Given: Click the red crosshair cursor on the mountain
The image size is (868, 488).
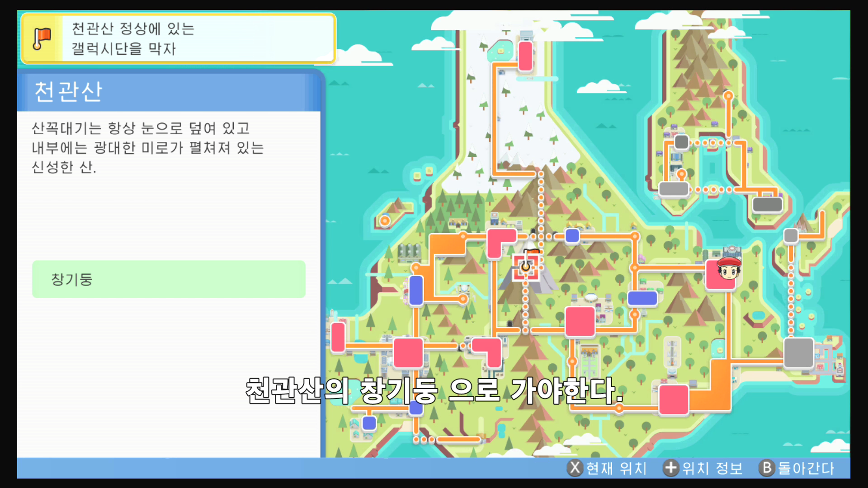Looking at the screenshot, I should 526,267.
